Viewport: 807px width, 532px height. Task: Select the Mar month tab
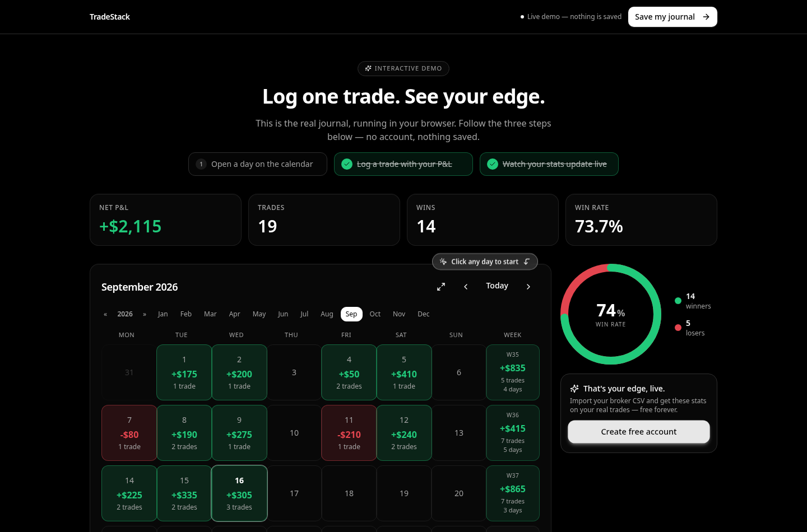click(210, 314)
